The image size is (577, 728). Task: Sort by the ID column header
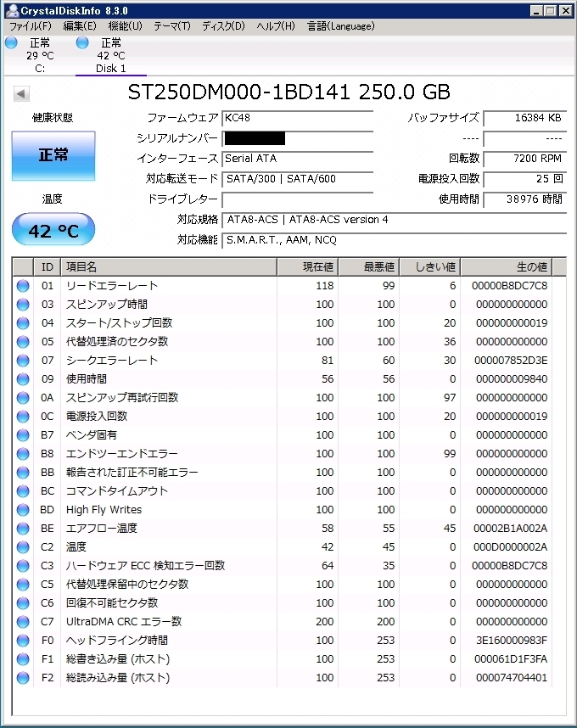tap(48, 267)
